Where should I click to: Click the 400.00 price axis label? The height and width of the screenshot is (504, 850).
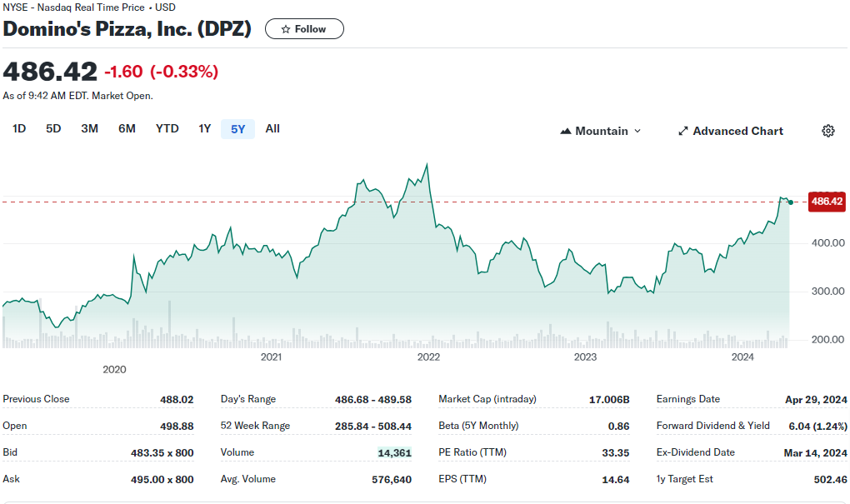(827, 243)
